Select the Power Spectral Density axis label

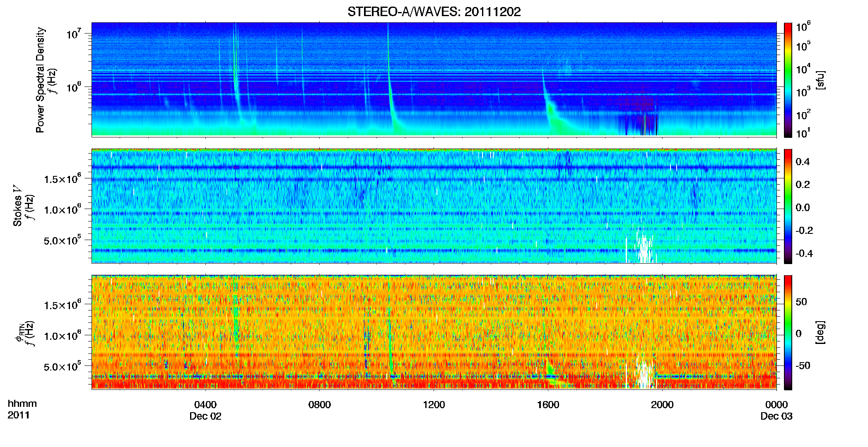(x=40, y=80)
